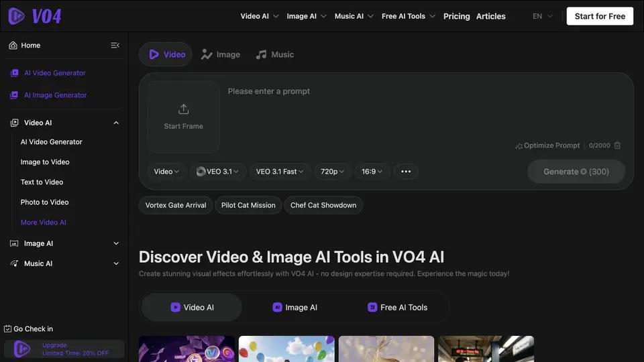Click the Optimize Prompt sparkle icon
Screen dimensions: 644x362
pos(519,145)
